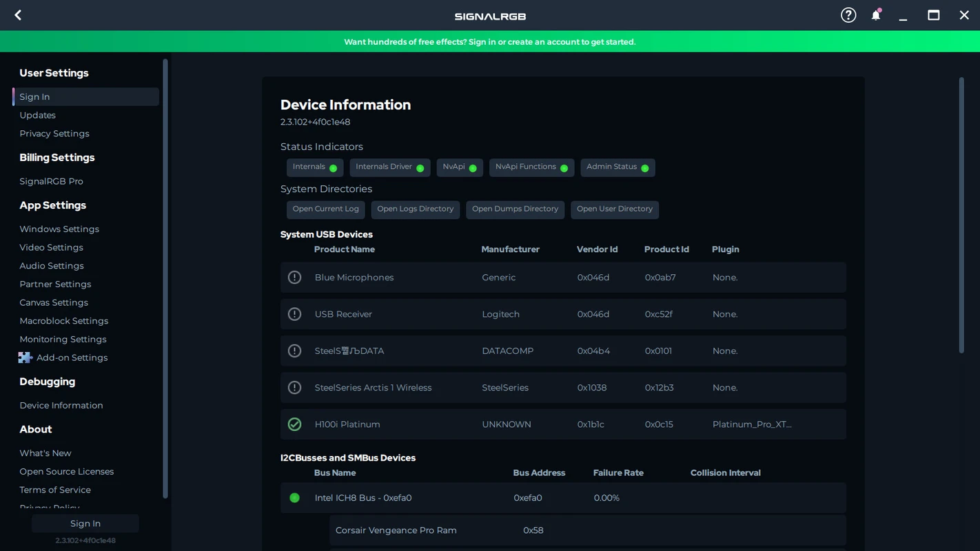
Task: Click the Collision Interval column header
Action: pos(726,473)
